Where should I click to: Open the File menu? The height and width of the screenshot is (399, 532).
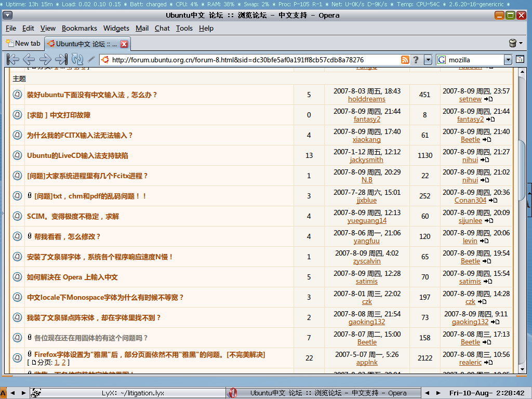coord(11,28)
